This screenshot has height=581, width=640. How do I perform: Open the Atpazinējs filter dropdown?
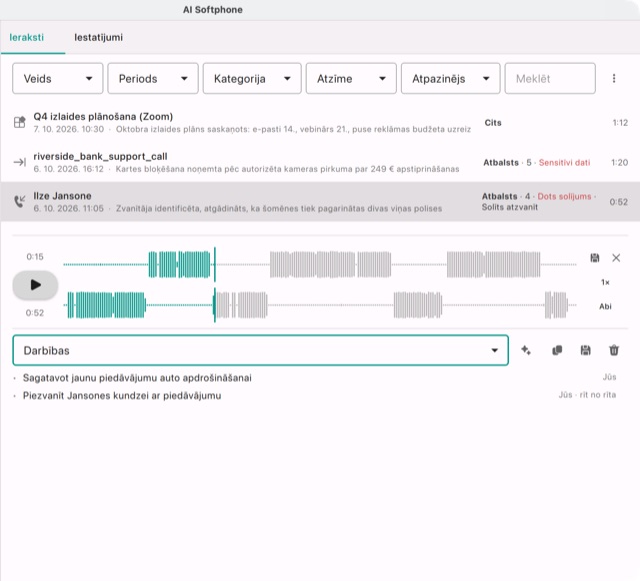coord(450,78)
